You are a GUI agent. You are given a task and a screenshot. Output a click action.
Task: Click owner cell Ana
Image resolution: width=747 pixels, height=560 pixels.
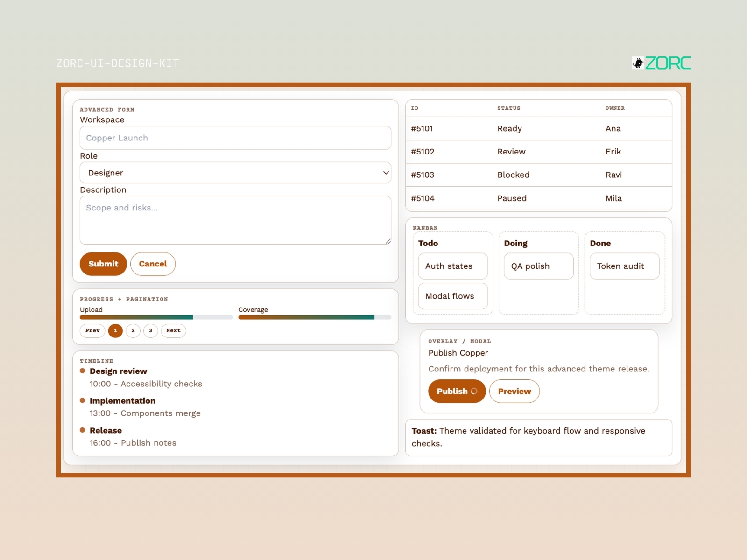(613, 128)
